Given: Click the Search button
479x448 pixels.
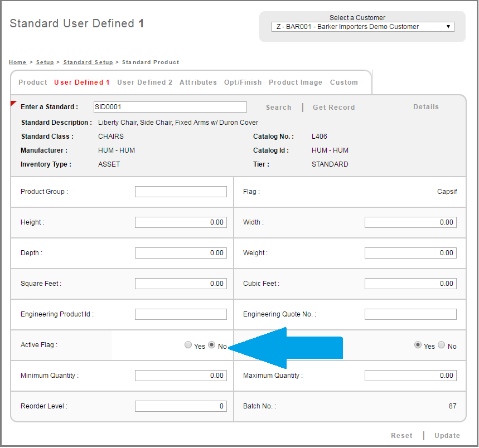Looking at the screenshot, I should coord(278,108).
